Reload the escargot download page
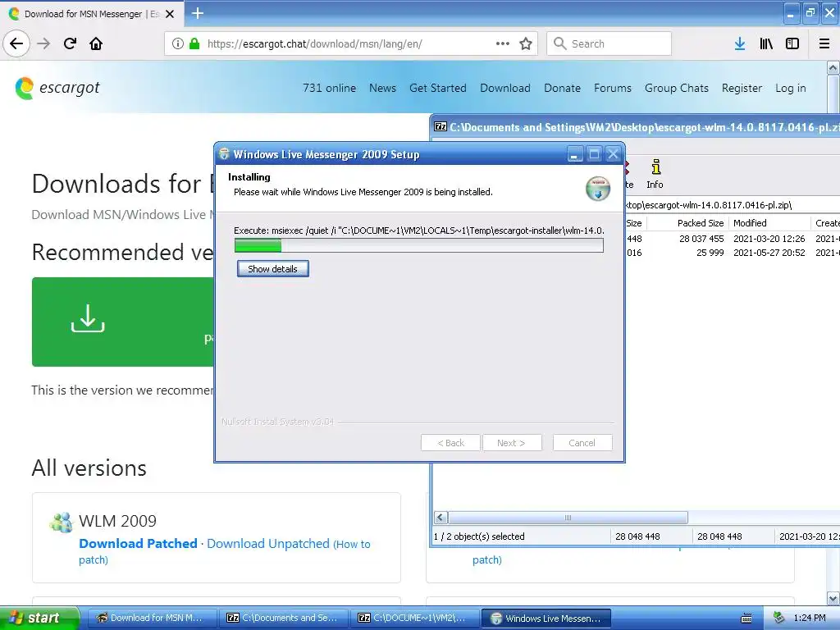 (x=70, y=43)
